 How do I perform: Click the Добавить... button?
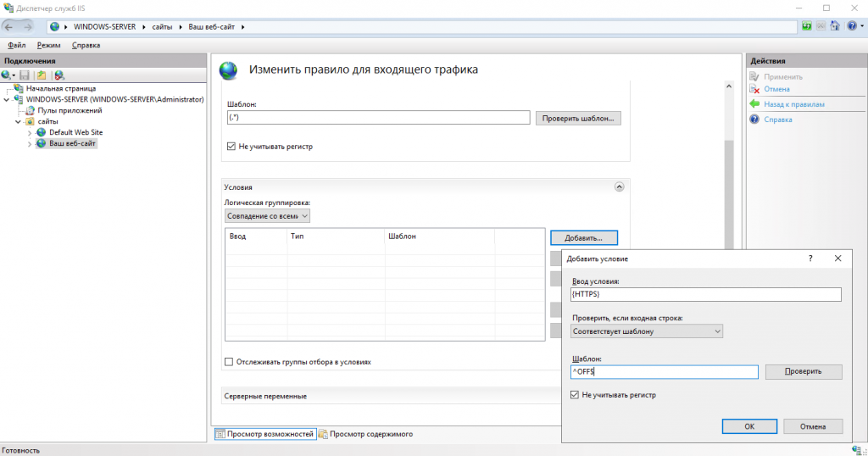(x=583, y=238)
